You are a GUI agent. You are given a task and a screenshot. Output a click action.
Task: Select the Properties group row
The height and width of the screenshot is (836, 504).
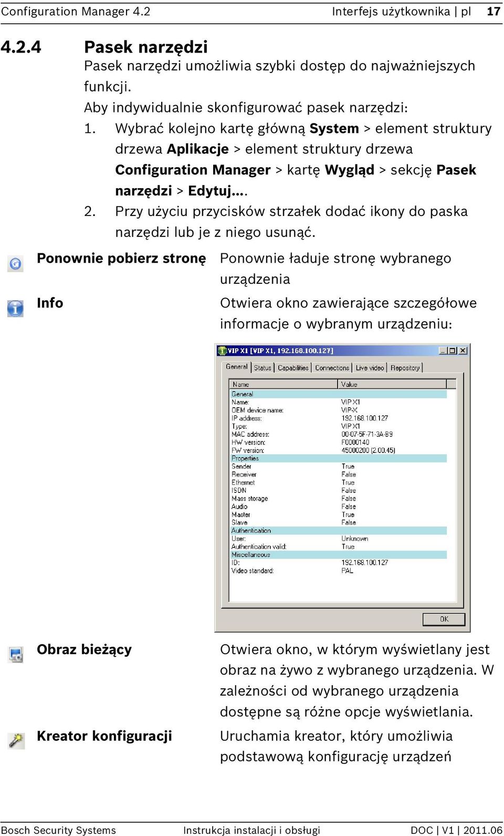[339, 458]
